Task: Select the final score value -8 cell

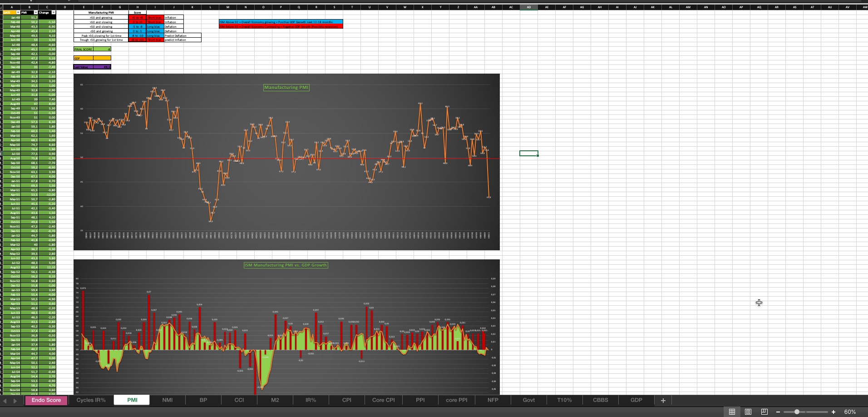Action: click(x=102, y=49)
